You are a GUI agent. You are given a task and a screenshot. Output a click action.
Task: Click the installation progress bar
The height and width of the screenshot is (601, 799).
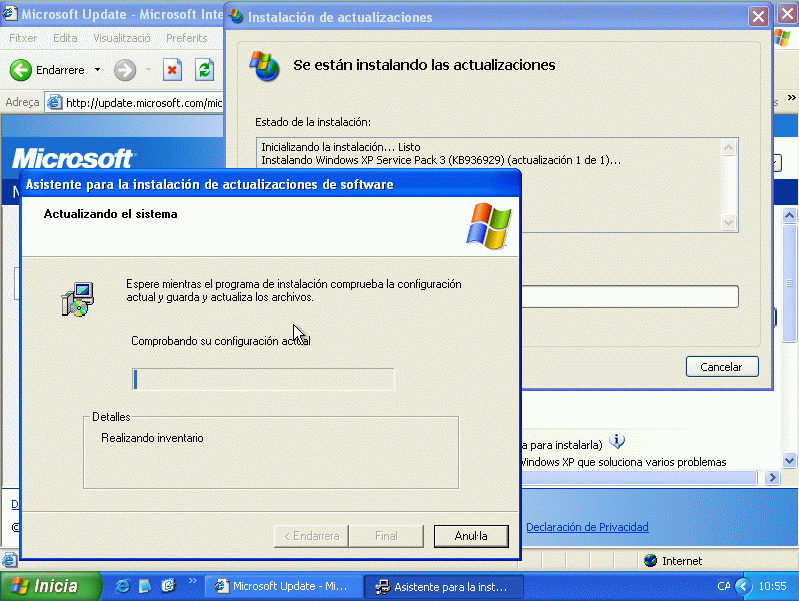pyautogui.click(x=264, y=379)
